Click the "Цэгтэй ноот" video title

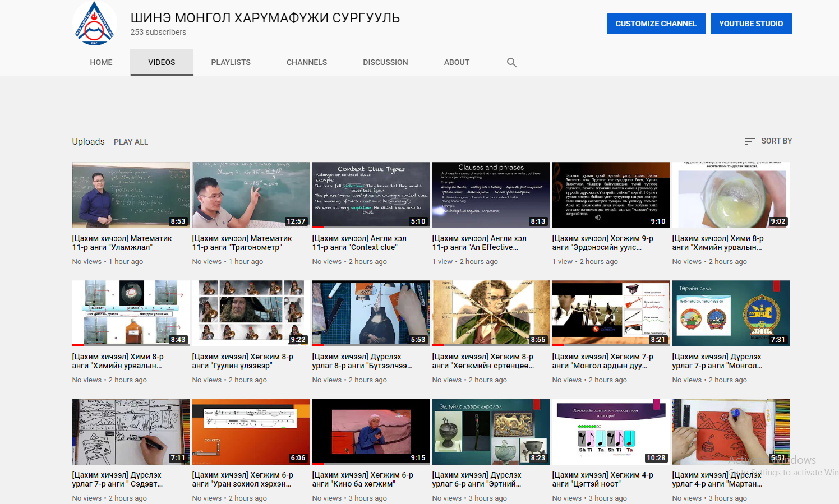tap(602, 479)
